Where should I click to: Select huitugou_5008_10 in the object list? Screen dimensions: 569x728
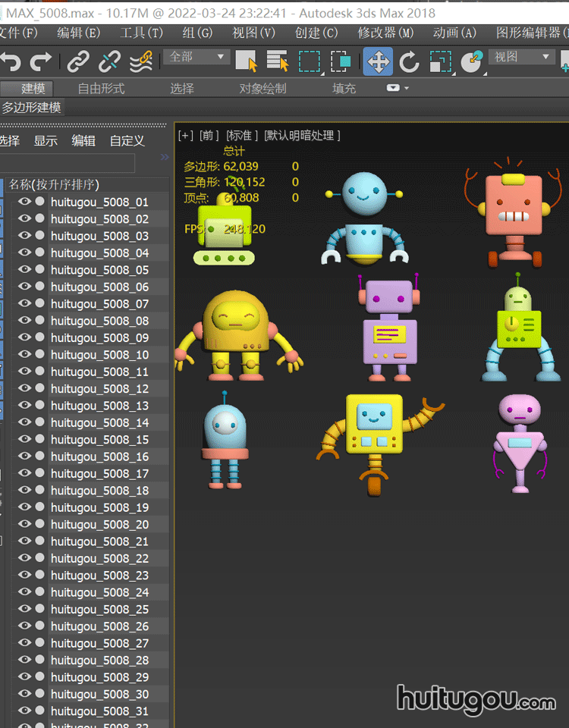coord(100,355)
